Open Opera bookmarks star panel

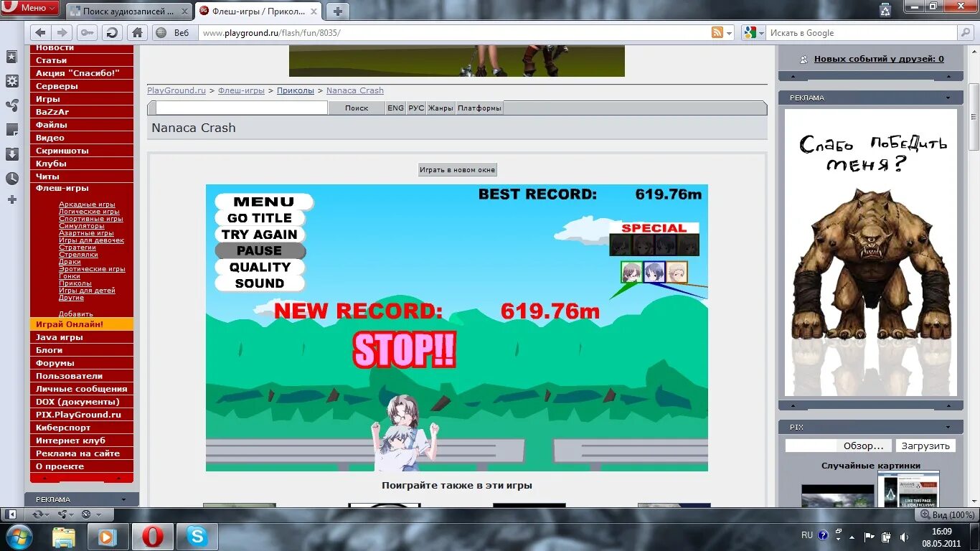click(x=11, y=57)
